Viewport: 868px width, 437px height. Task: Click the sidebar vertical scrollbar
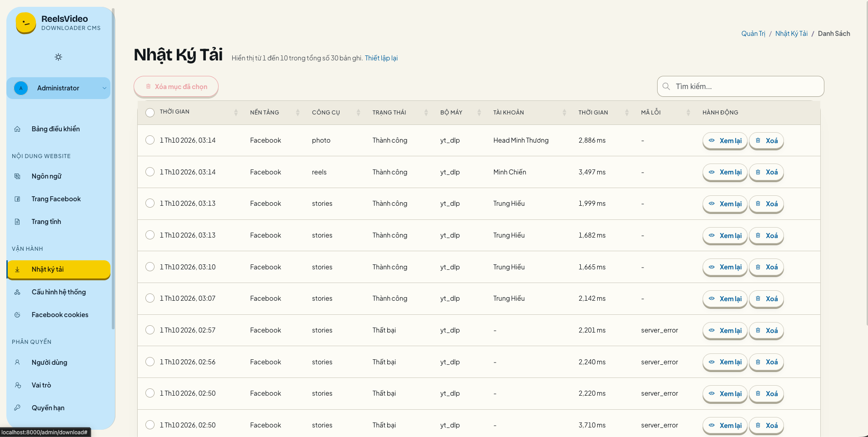113,168
